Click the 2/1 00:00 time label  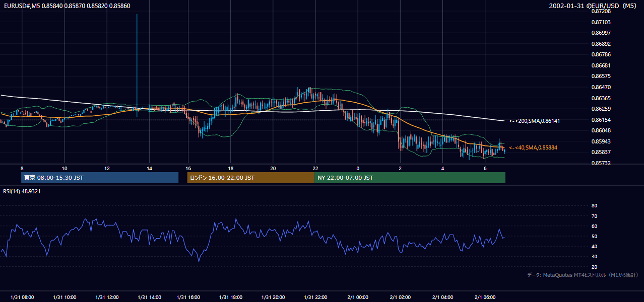click(358, 297)
